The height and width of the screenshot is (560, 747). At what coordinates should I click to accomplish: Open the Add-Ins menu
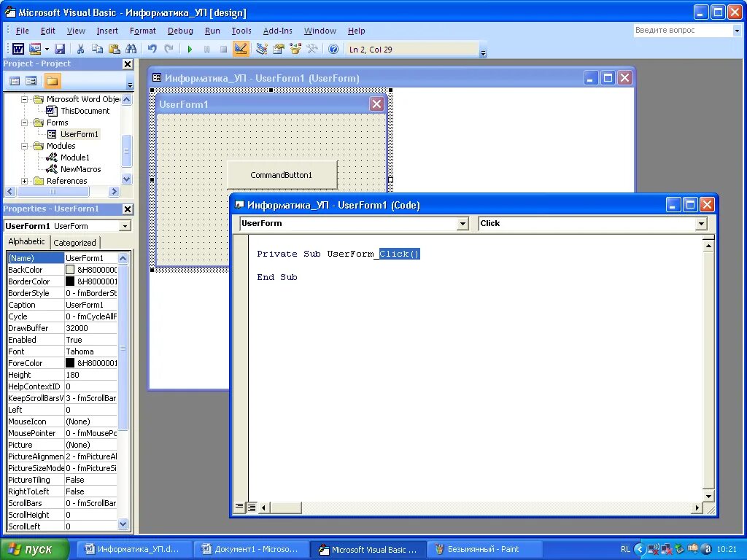click(x=277, y=31)
